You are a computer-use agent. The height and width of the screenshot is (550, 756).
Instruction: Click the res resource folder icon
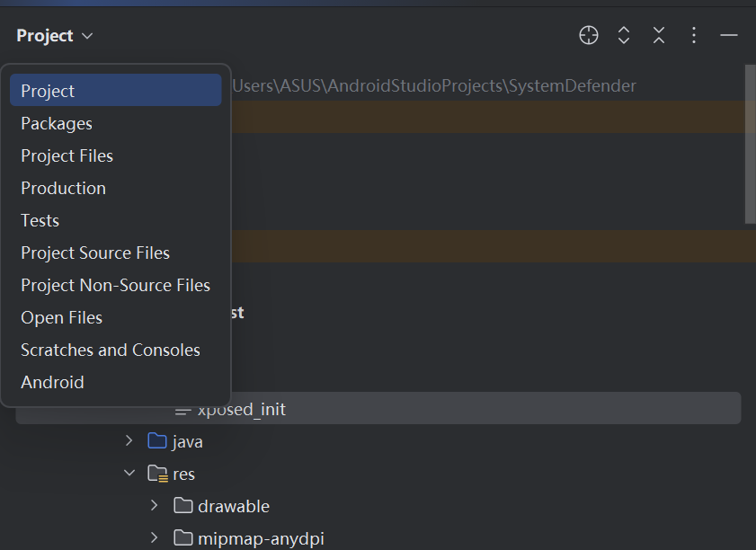tap(157, 474)
